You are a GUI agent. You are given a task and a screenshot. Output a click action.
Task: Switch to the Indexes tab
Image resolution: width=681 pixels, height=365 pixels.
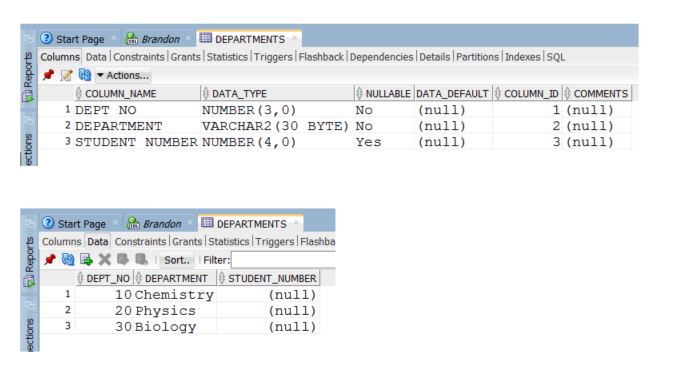[522, 57]
